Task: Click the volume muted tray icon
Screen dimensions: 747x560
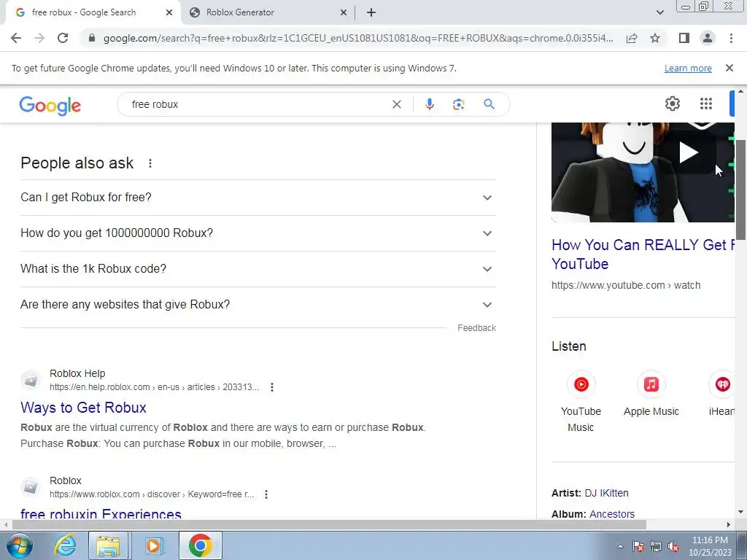Action: click(673, 547)
